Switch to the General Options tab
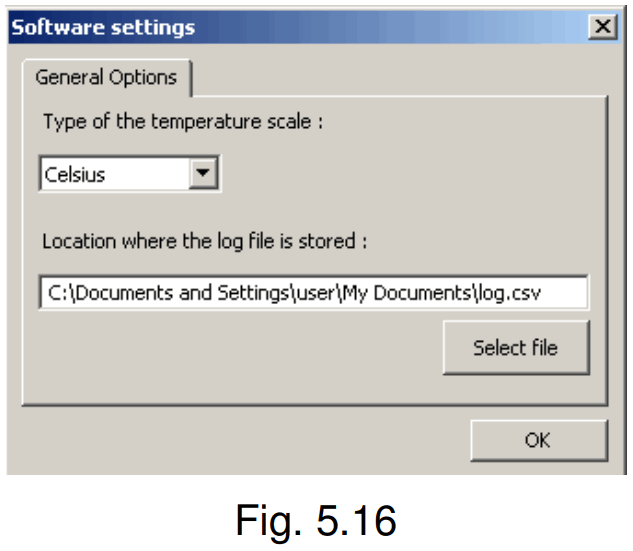Image resolution: width=633 pixels, height=551 pixels. [105, 77]
